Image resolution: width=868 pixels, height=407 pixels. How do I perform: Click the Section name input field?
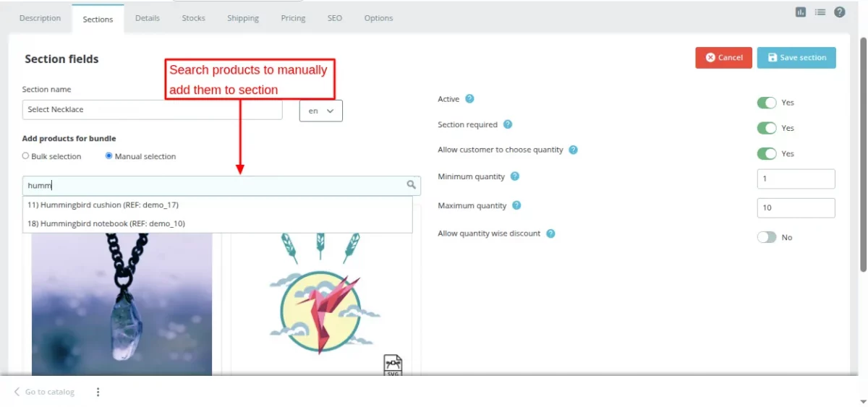point(153,110)
